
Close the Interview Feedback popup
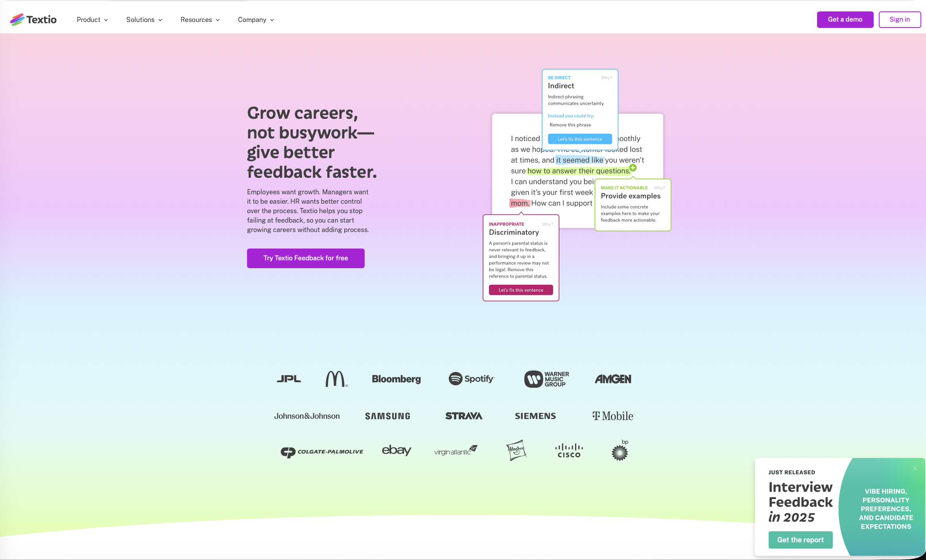915,468
